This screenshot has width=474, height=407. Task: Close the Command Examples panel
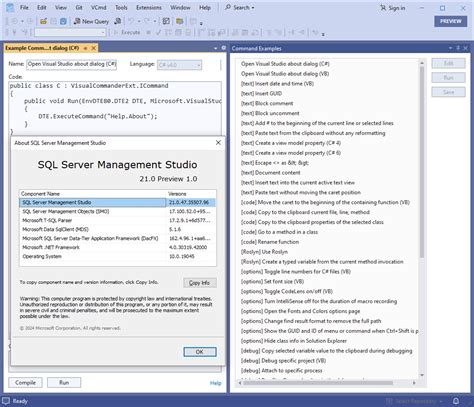[465, 48]
